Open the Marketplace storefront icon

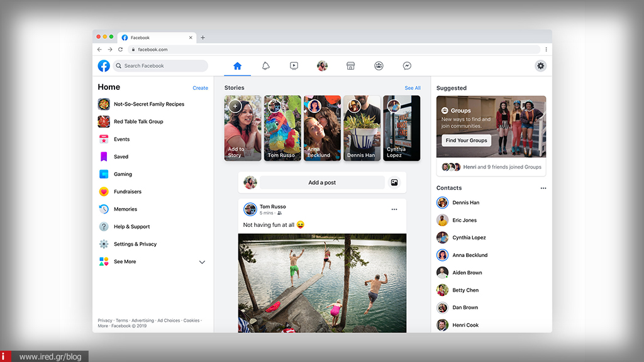(x=351, y=66)
